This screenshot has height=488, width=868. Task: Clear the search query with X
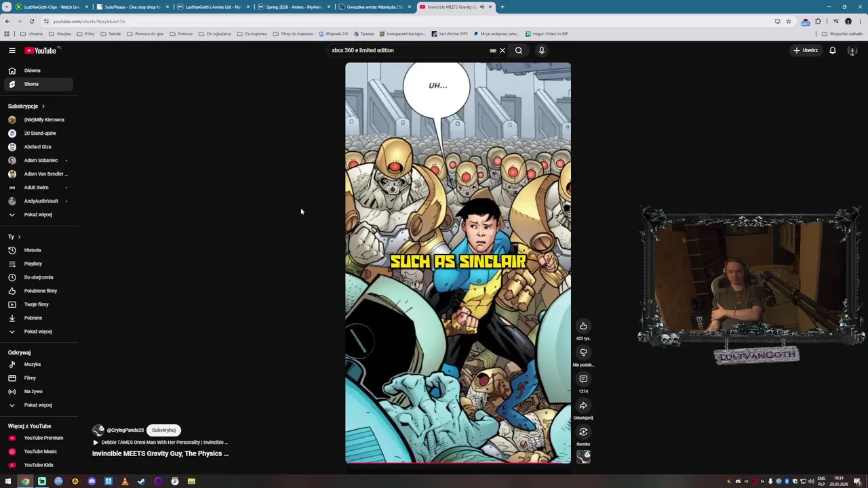[502, 50]
